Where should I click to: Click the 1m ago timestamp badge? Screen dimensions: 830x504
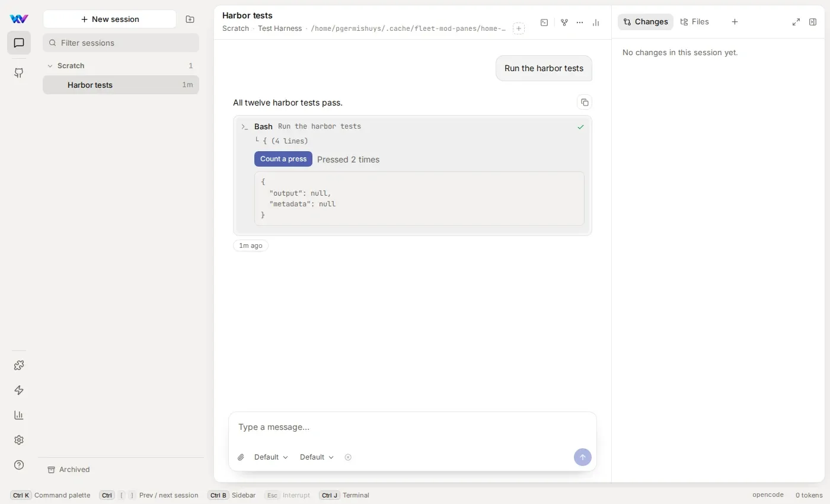[x=251, y=245]
